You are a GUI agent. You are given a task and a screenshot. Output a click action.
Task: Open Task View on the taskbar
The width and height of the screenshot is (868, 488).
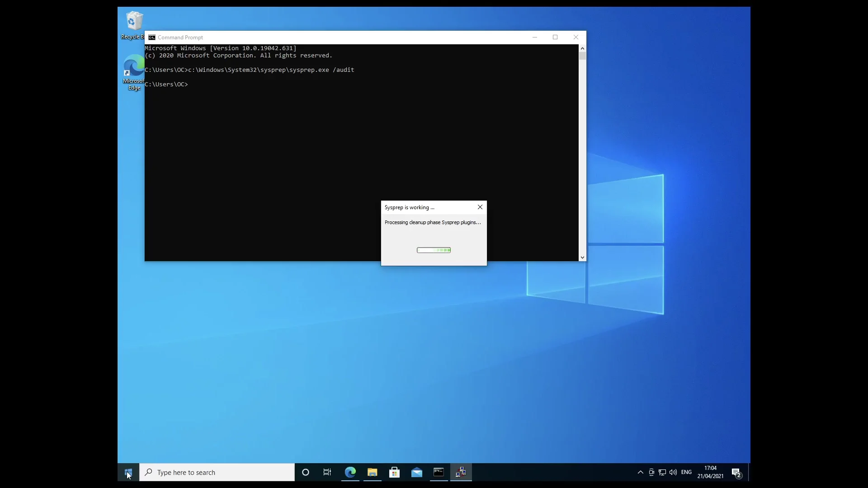(327, 472)
